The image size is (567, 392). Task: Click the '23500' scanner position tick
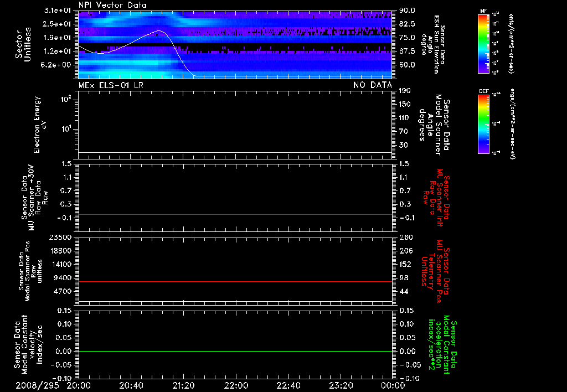pos(60,238)
